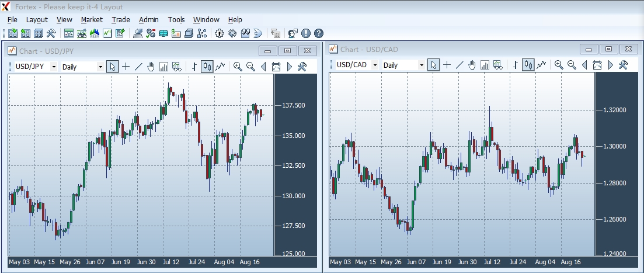
Task: Switch the USD/CAD chart to bar style
Action: [x=516, y=65]
